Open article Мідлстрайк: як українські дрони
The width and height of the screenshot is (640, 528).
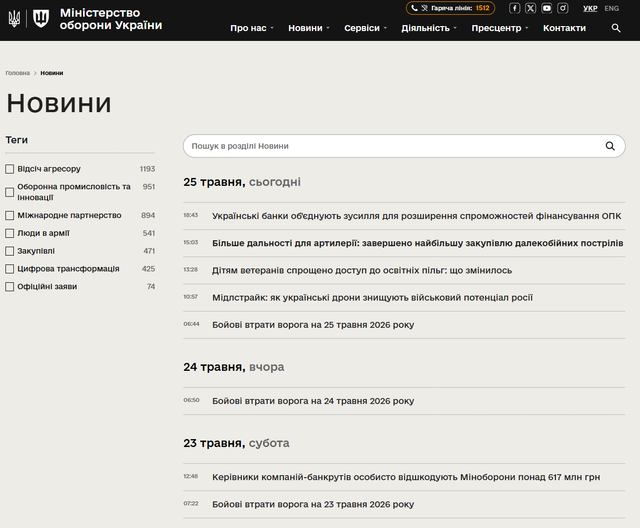click(372, 298)
